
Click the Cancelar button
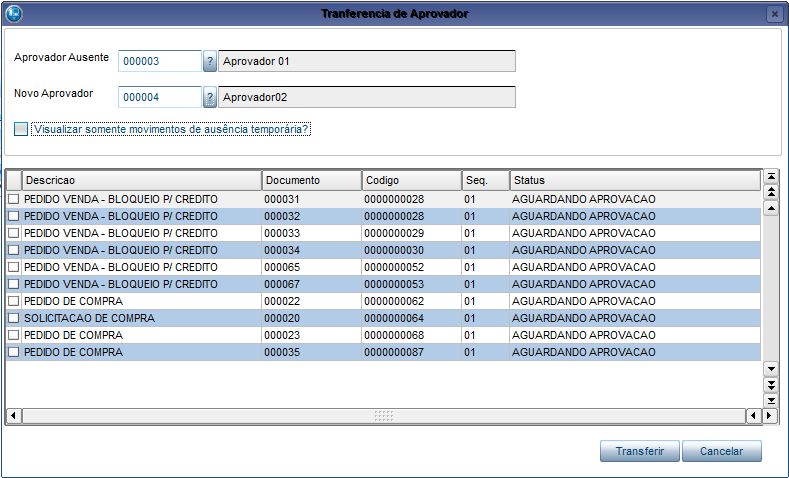721,451
